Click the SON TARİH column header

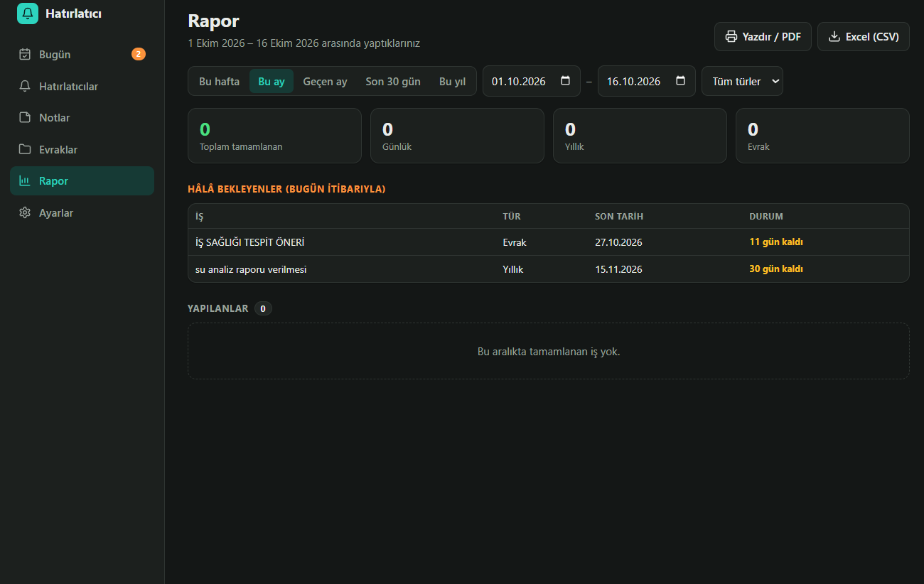click(619, 216)
